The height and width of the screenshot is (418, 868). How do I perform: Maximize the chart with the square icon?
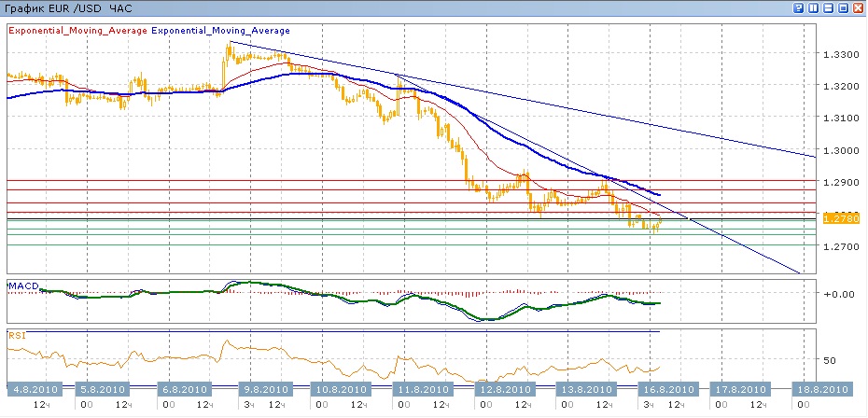coord(842,7)
